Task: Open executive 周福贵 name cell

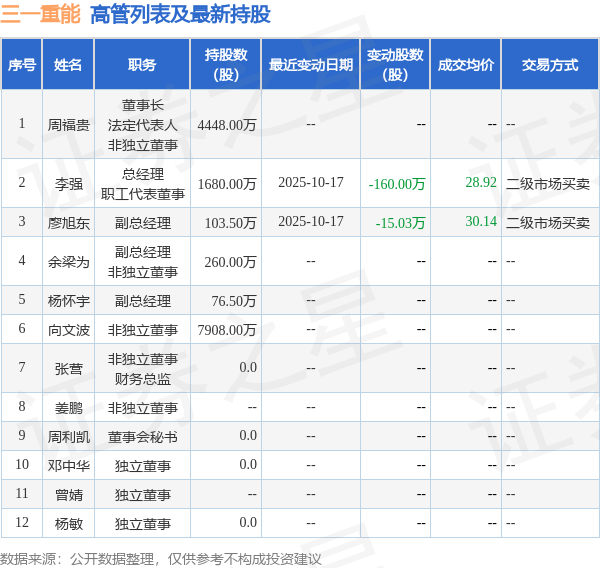Action: tap(68, 125)
